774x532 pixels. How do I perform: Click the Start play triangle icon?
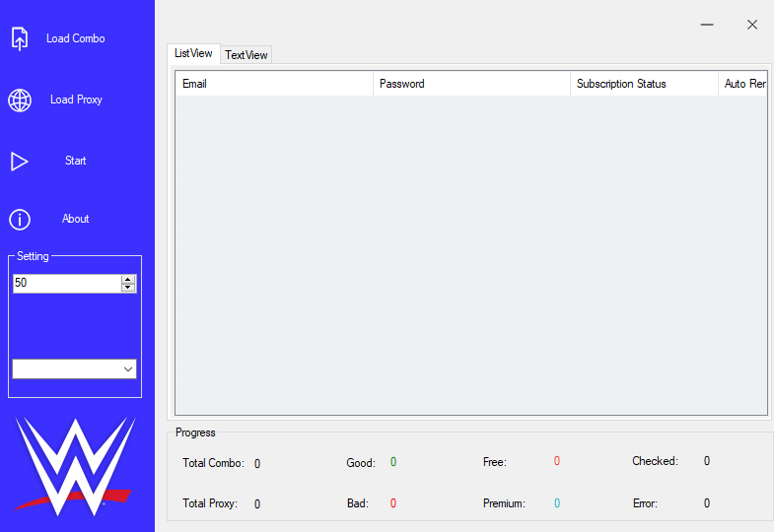click(x=20, y=162)
